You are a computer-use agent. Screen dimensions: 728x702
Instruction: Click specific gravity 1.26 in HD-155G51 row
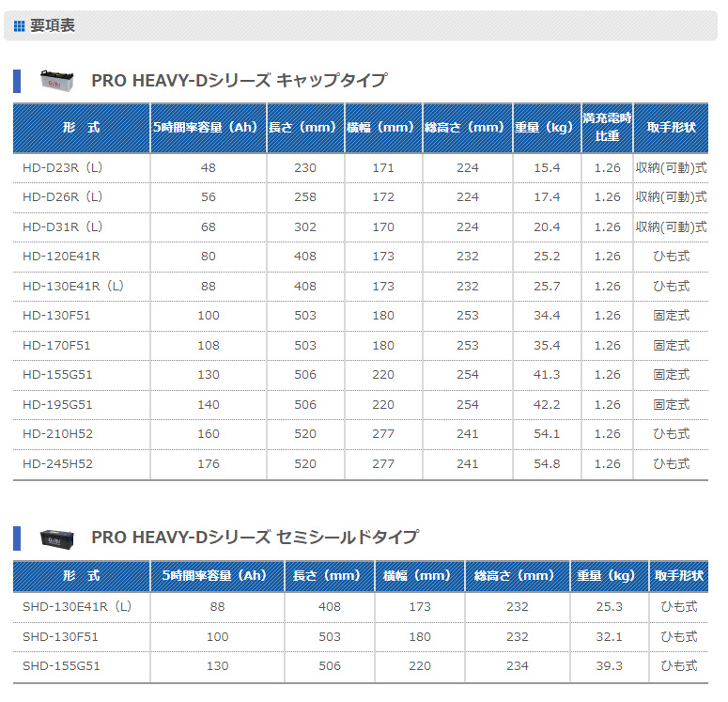[607, 374]
